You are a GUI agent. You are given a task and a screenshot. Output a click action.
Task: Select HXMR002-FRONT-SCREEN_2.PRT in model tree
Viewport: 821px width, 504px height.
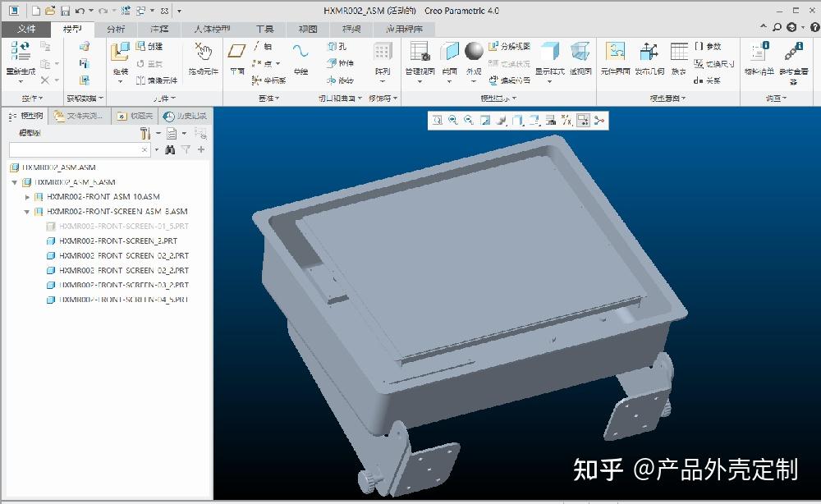pyautogui.click(x=118, y=241)
